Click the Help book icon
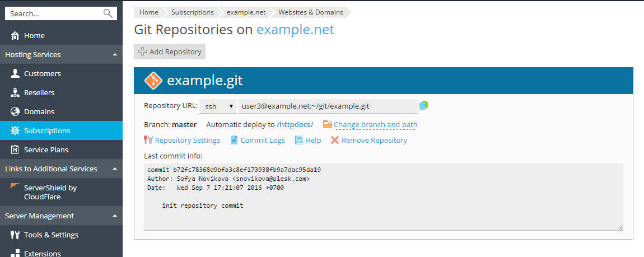 tap(299, 140)
